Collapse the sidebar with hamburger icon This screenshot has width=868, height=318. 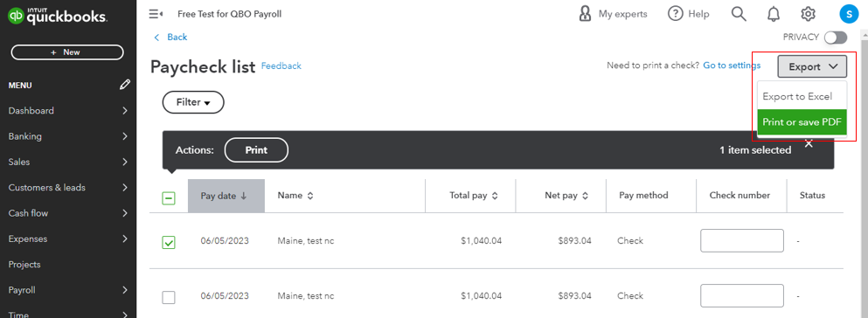tap(156, 14)
